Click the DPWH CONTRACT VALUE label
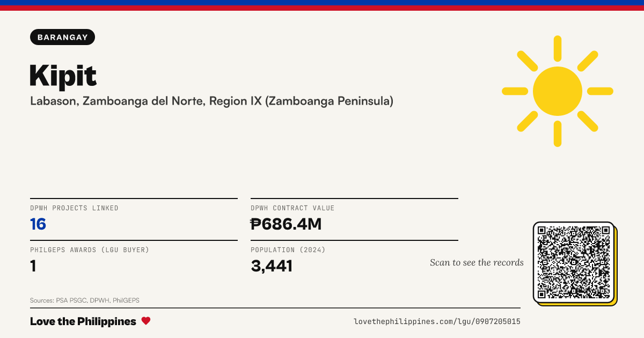 click(x=292, y=208)
